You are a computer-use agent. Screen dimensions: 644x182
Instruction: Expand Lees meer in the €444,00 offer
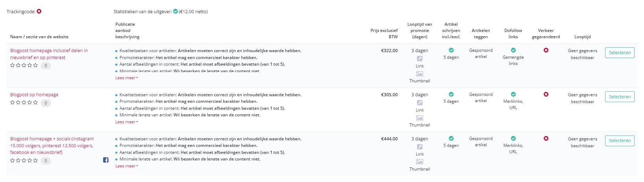[126, 166]
